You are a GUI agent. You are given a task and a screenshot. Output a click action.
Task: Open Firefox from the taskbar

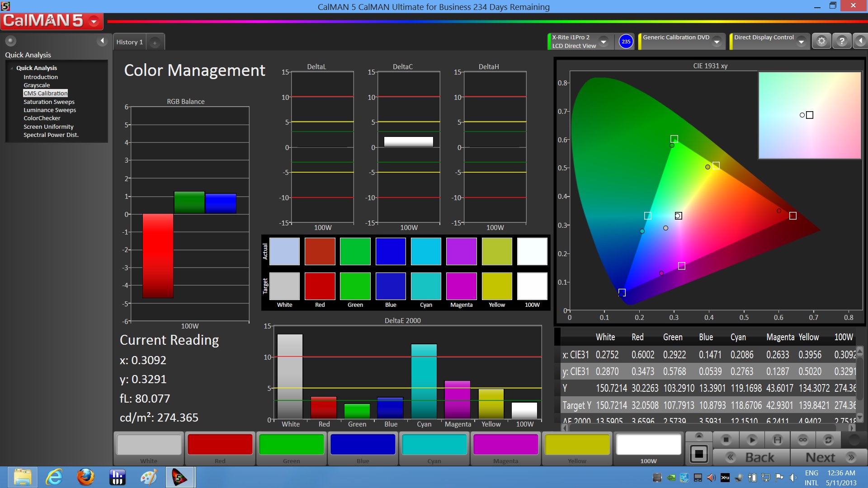pyautogui.click(x=85, y=477)
